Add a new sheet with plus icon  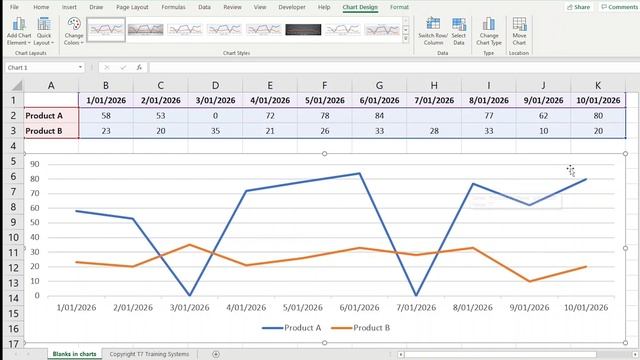pyautogui.click(x=216, y=354)
